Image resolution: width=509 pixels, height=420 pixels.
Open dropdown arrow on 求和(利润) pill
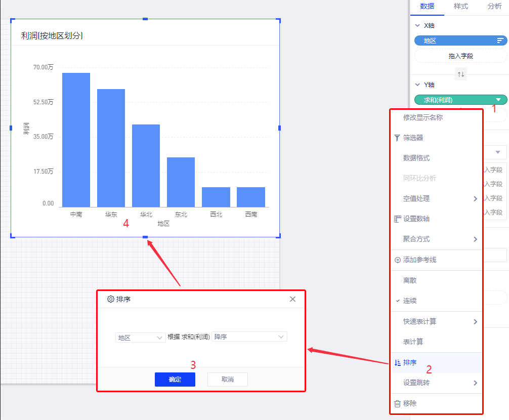pos(499,100)
